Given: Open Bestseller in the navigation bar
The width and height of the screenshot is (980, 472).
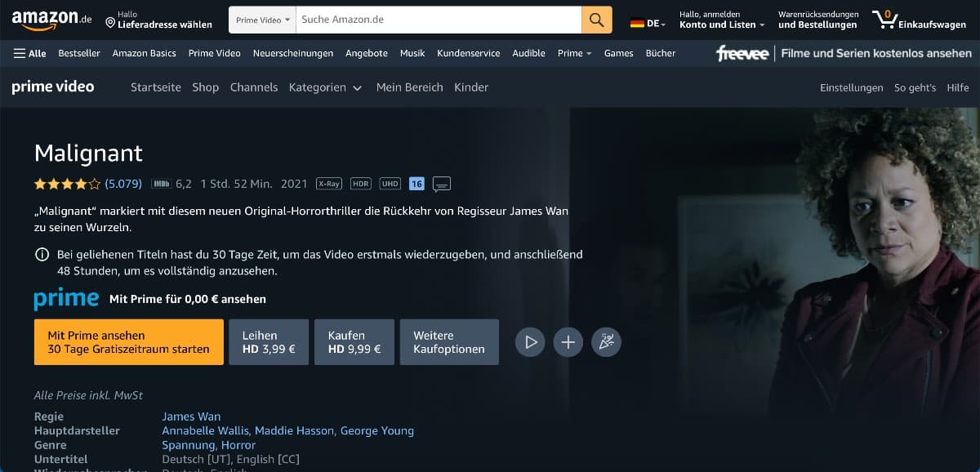Looking at the screenshot, I should 79,53.
